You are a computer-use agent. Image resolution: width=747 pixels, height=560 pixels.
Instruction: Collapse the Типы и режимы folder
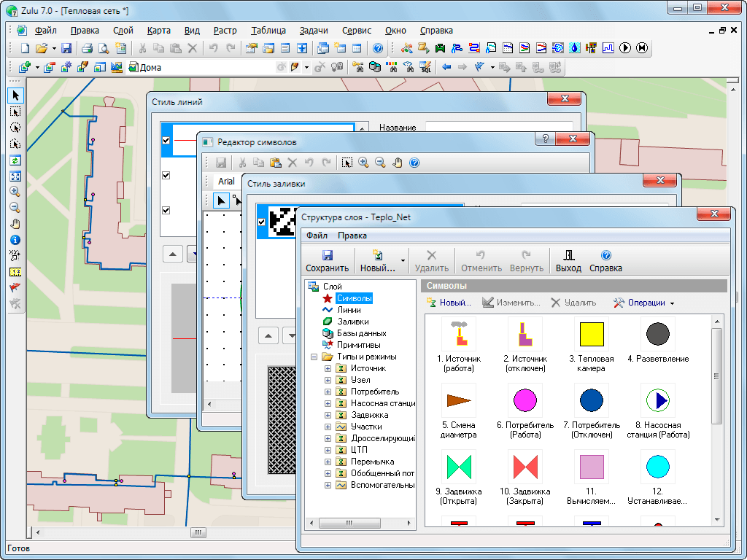point(314,357)
